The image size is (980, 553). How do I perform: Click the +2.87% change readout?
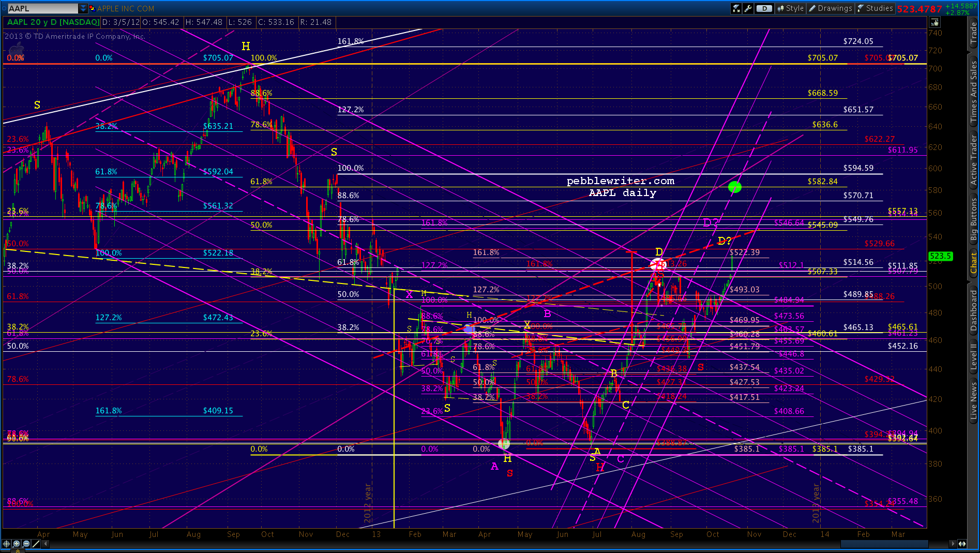point(957,13)
